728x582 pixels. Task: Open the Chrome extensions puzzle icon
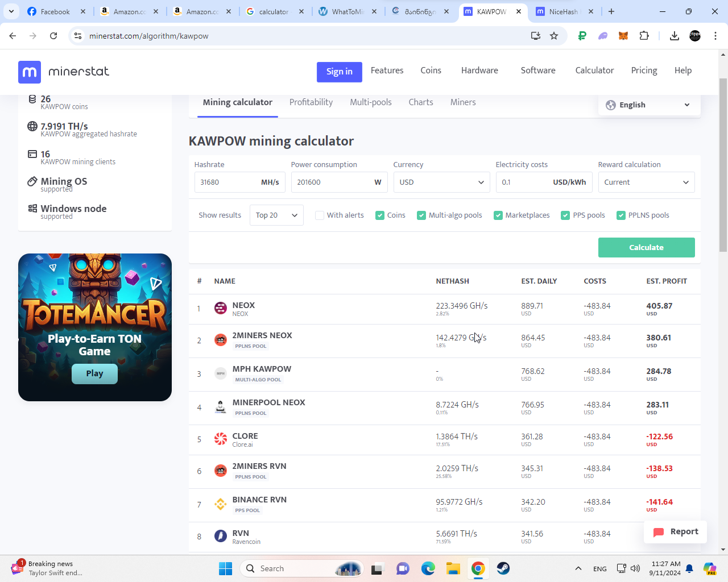[x=644, y=36]
